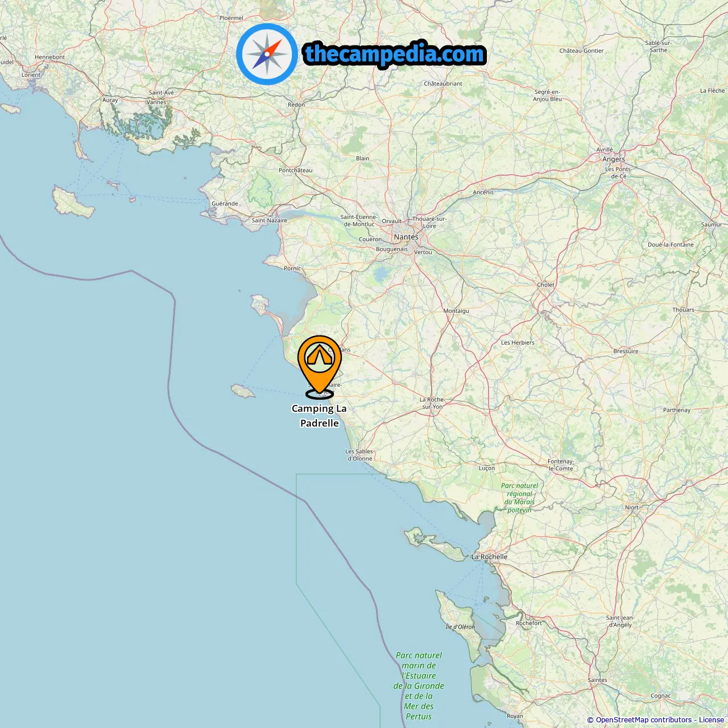Select the Saint-Nazaire label on the map
The height and width of the screenshot is (728, 728).
click(270, 221)
